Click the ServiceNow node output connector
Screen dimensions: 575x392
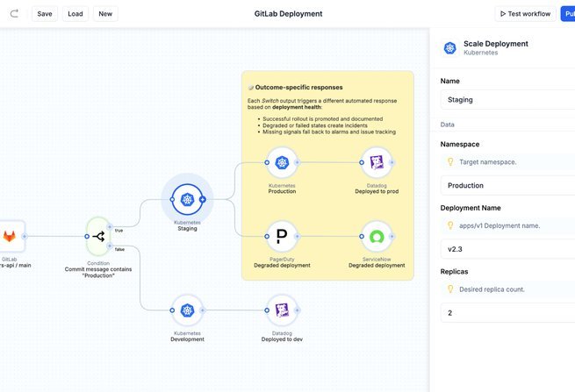392,236
